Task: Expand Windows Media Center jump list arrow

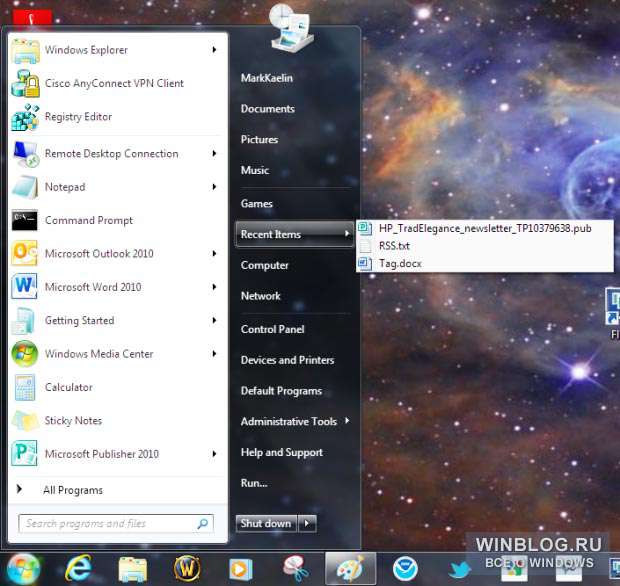Action: point(214,353)
